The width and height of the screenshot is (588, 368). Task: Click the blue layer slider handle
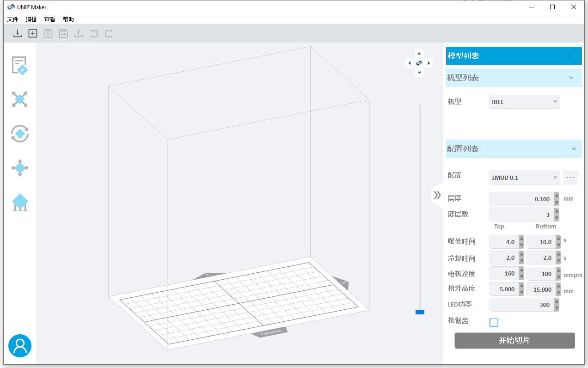[420, 312]
